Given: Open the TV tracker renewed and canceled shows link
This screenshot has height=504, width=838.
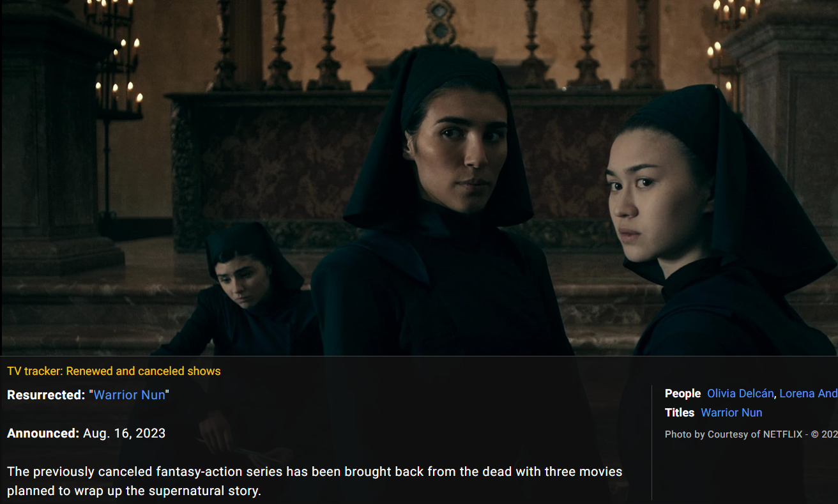Looking at the screenshot, I should click(x=114, y=371).
